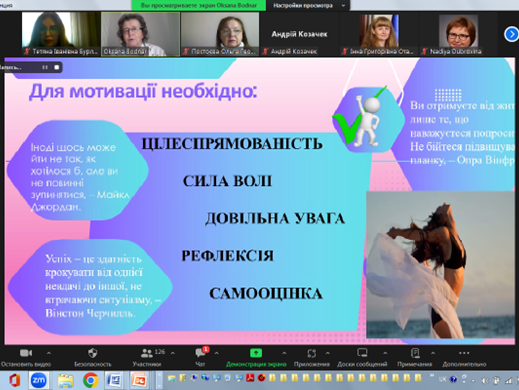Click the dancer photo on the slide
The width and height of the screenshot is (519, 390).
click(440, 265)
